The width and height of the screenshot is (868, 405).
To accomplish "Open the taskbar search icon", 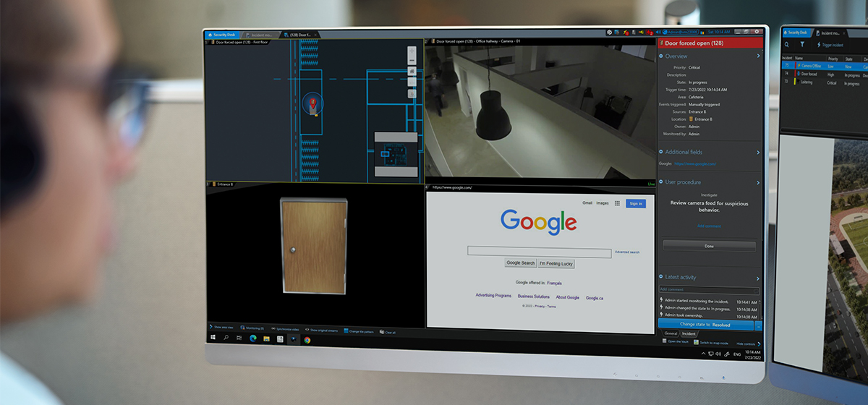I will tap(226, 338).
